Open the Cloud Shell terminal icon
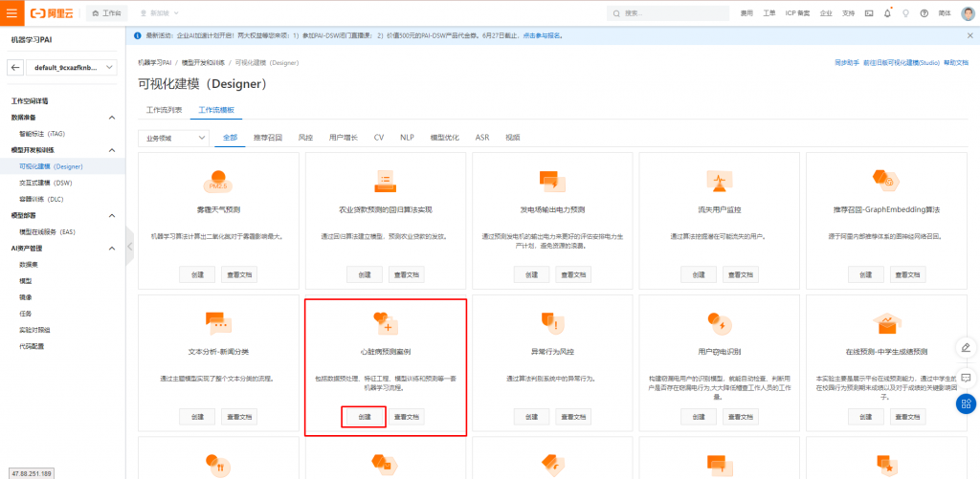 869,13
